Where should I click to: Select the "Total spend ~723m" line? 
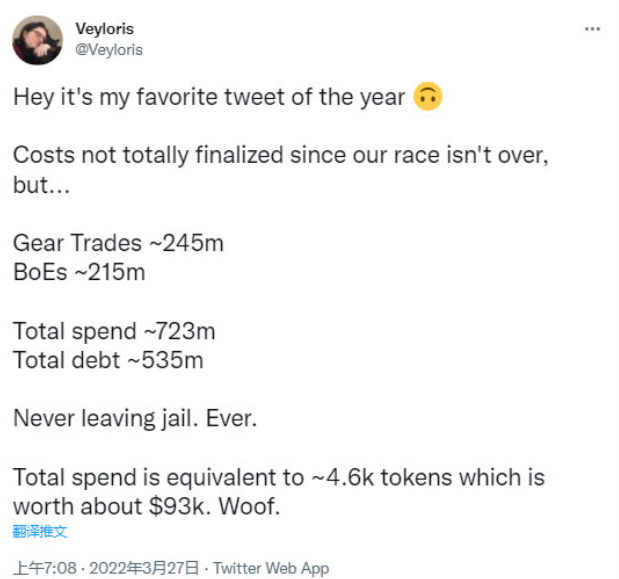[114, 331]
